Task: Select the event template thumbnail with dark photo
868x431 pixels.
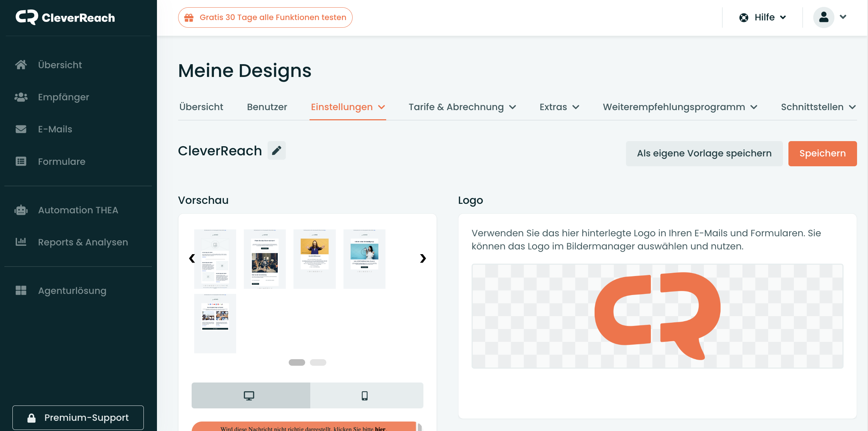Action: 265,259
